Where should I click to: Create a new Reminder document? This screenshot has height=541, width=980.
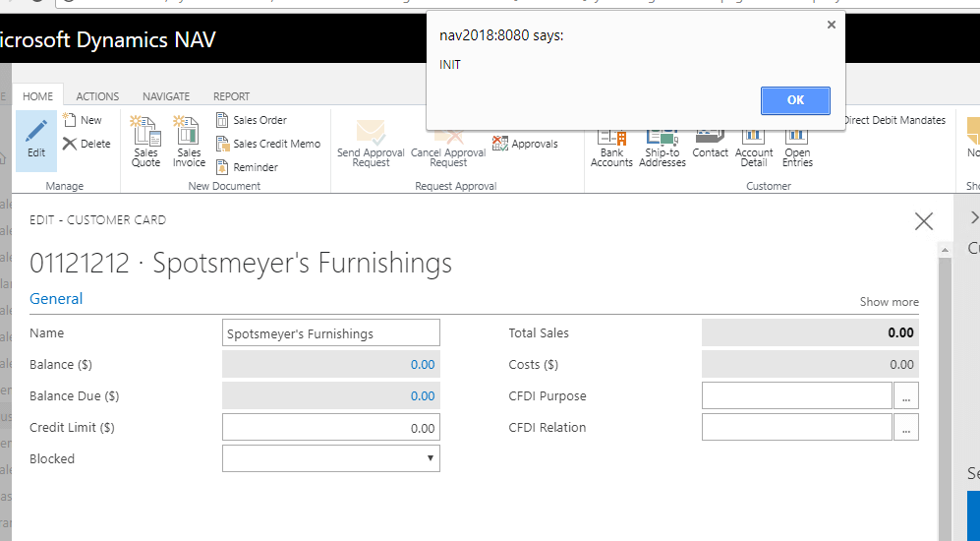(x=247, y=167)
